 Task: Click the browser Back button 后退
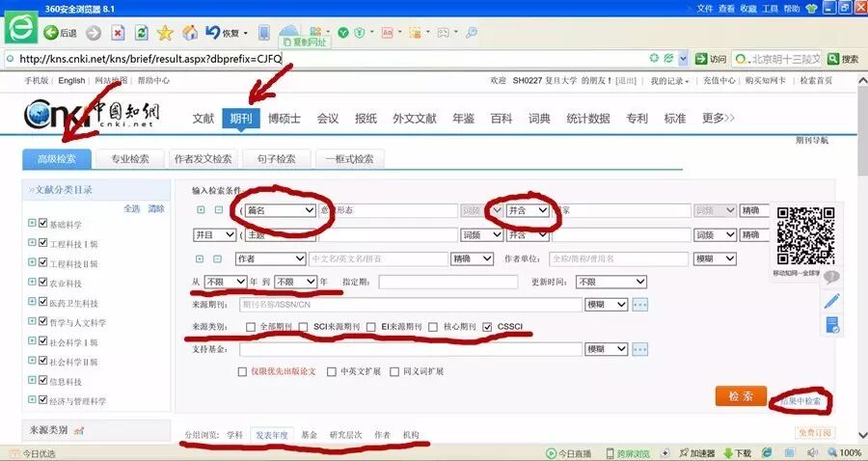[61, 33]
